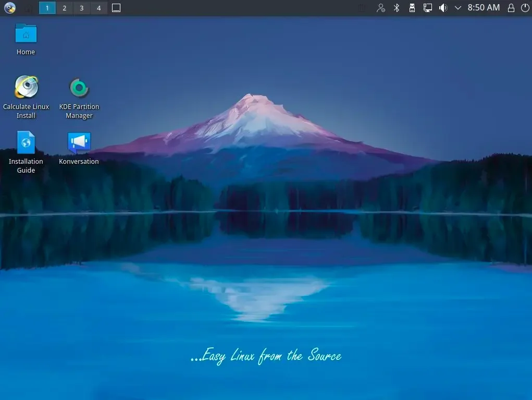Select the Konversation desktop icon
Screen dimensions: 532x400
(x=79, y=142)
